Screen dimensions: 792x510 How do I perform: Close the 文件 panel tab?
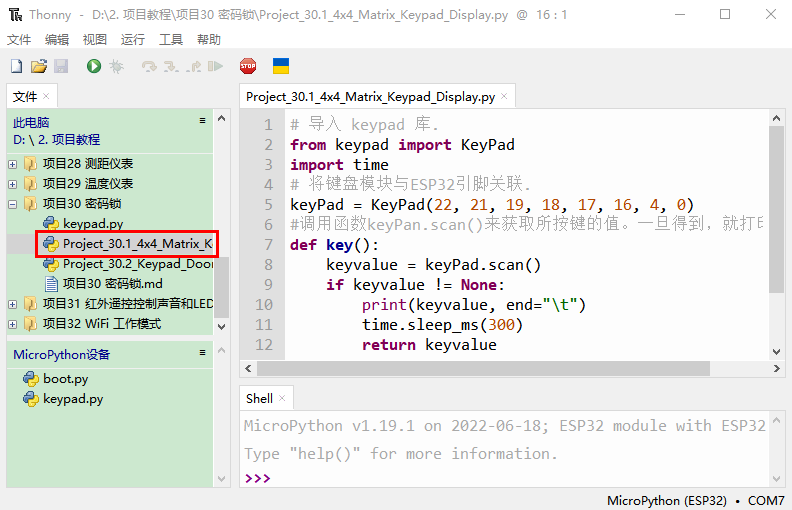coord(46,97)
